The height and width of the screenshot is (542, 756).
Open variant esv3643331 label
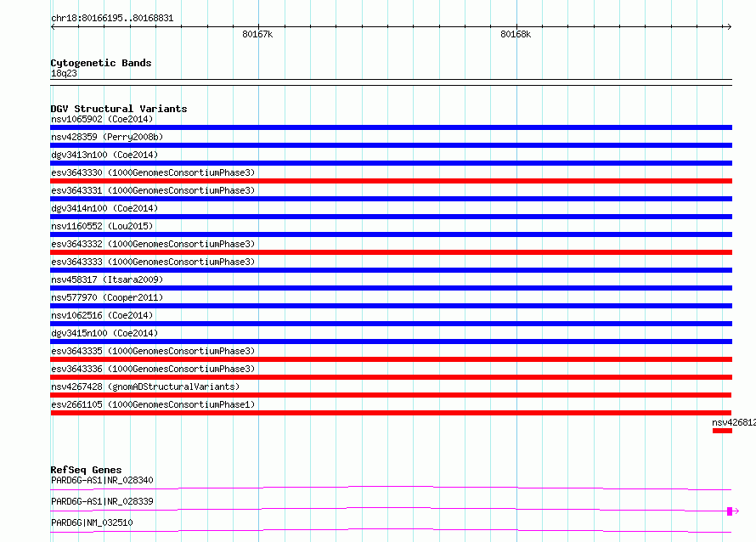pos(153,190)
